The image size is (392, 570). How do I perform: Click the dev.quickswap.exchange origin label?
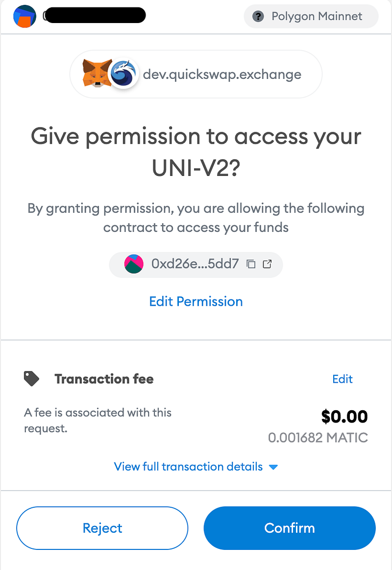[222, 74]
